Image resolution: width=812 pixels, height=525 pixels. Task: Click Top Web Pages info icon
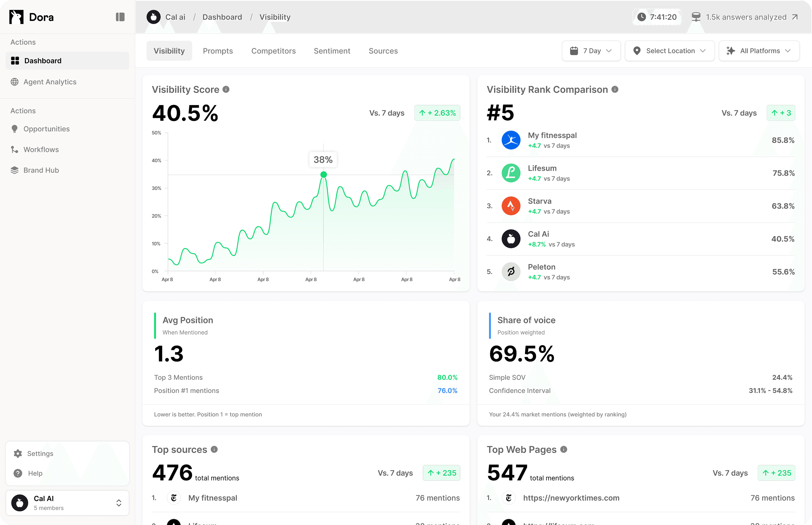tap(564, 449)
